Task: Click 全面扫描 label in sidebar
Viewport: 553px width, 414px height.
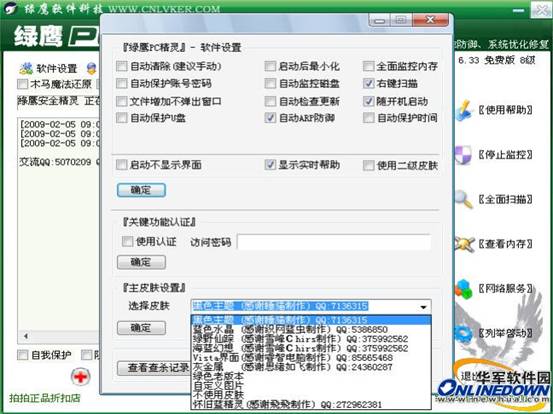Action: click(x=505, y=199)
